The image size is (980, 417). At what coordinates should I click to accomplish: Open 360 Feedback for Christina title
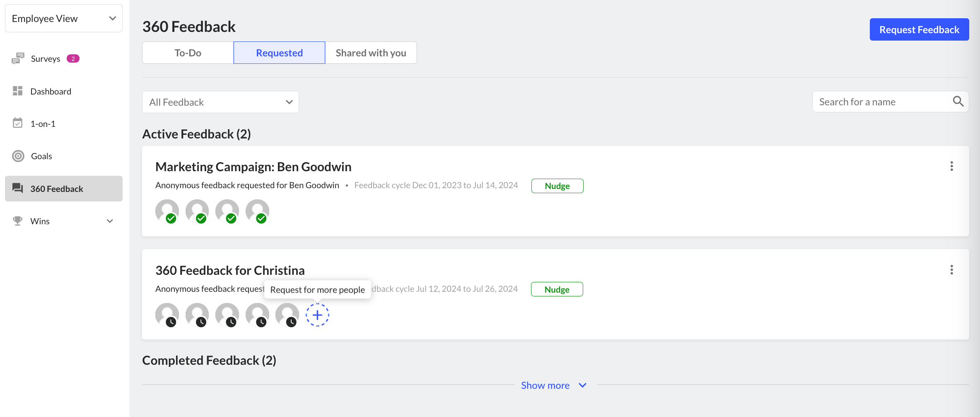230,270
